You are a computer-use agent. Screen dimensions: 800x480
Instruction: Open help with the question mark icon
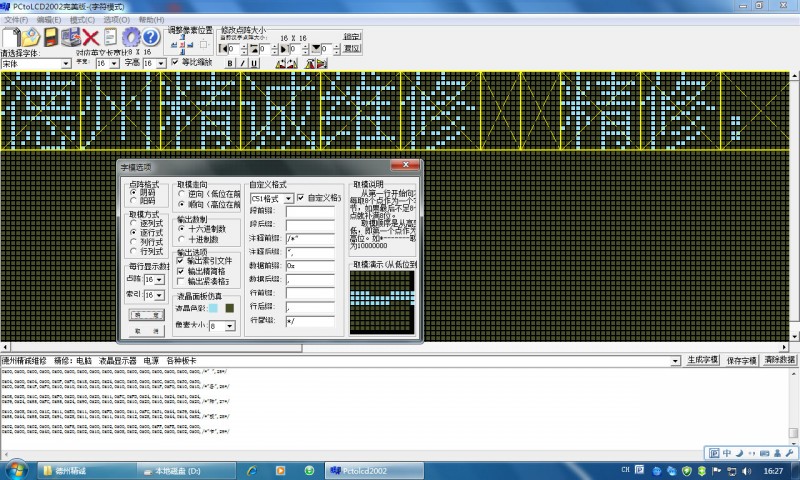pyautogui.click(x=151, y=37)
